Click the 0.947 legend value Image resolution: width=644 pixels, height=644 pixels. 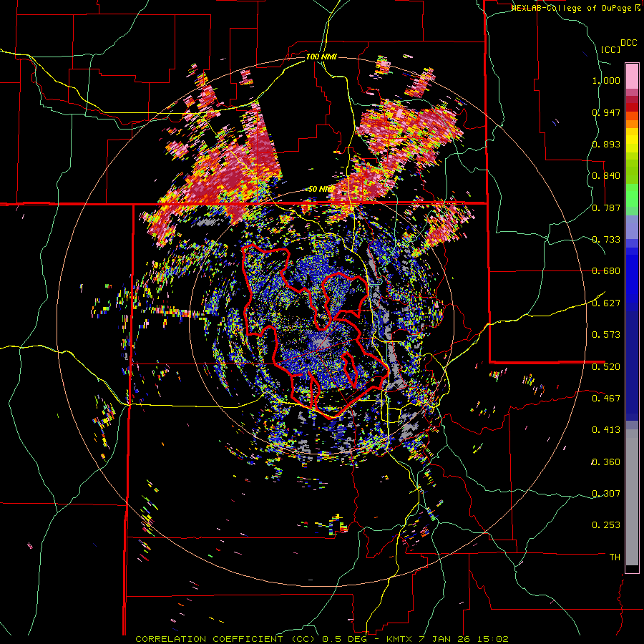pos(606,112)
